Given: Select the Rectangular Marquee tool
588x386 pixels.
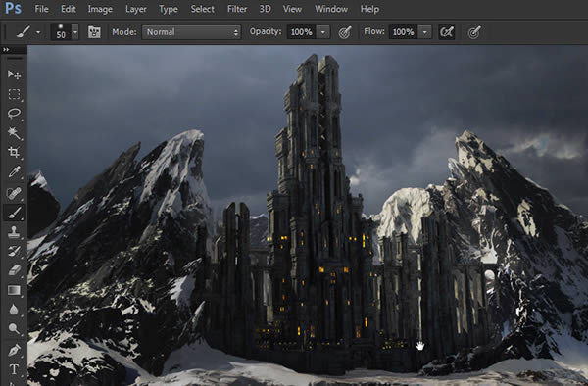Looking at the screenshot, I should (14, 94).
